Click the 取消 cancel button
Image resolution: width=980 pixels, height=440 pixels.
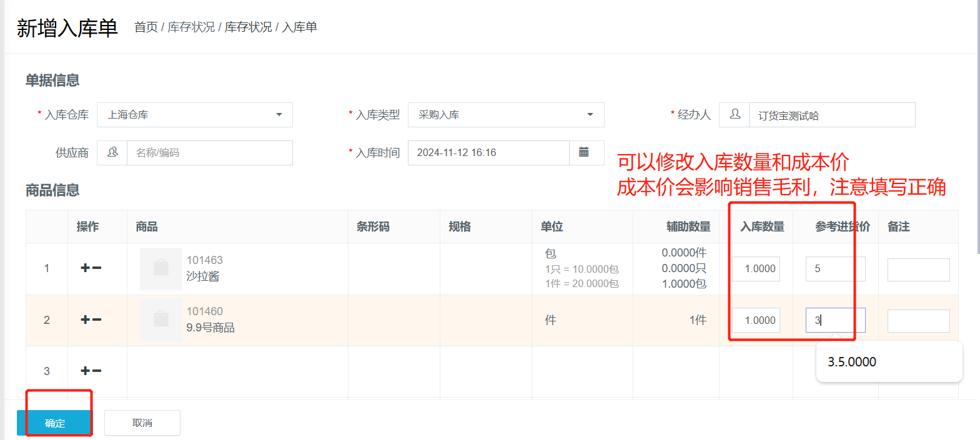pos(142,423)
